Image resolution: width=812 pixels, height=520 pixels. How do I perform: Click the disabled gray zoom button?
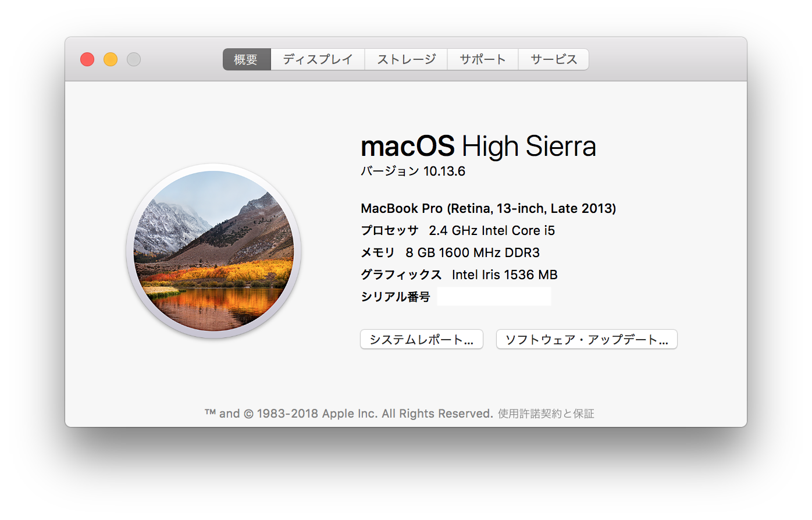click(134, 59)
